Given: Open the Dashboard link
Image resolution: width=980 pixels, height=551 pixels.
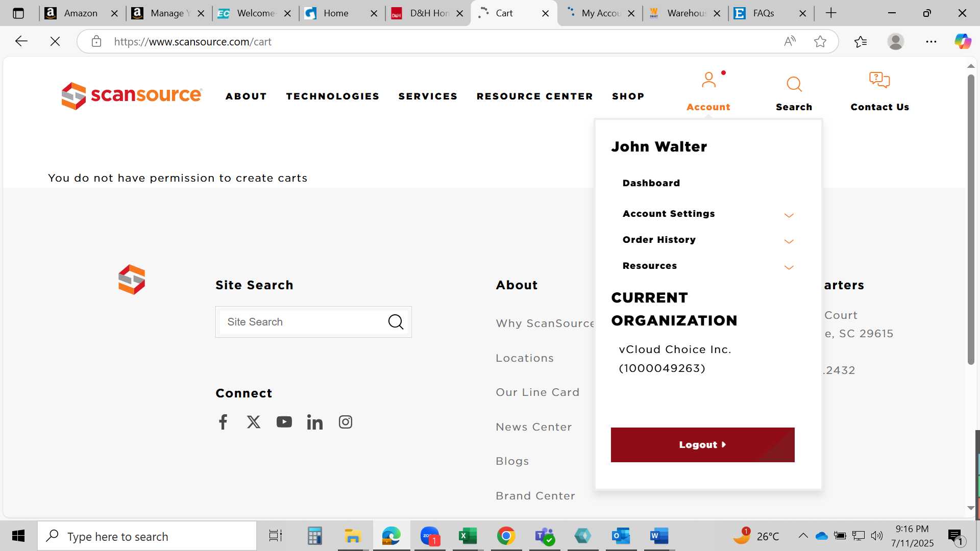Looking at the screenshot, I should click(651, 183).
